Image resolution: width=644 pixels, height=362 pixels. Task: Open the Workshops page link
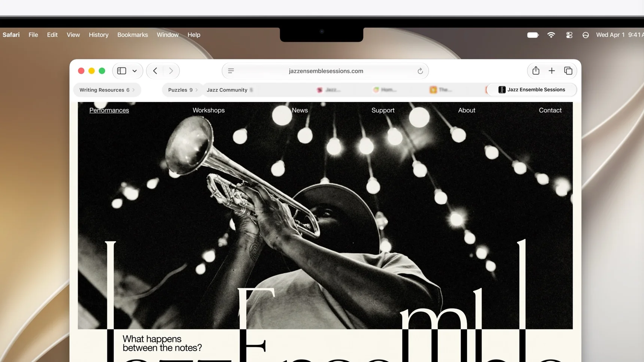pos(209,110)
